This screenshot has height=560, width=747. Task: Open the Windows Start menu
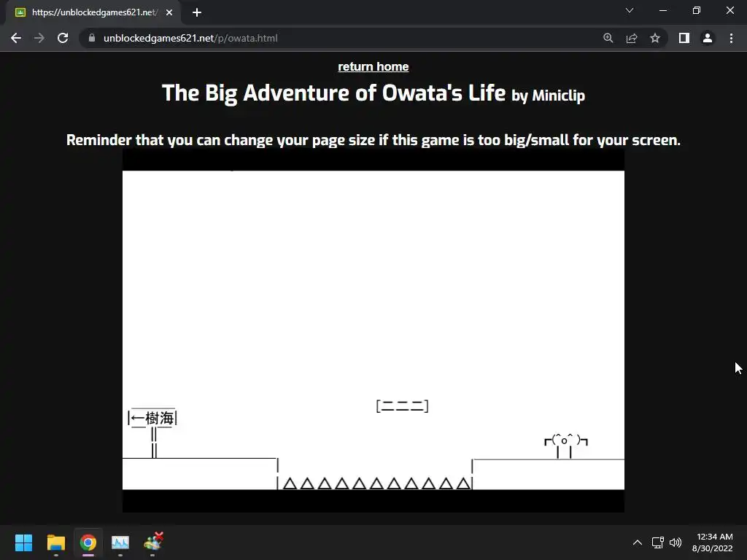[x=23, y=542]
